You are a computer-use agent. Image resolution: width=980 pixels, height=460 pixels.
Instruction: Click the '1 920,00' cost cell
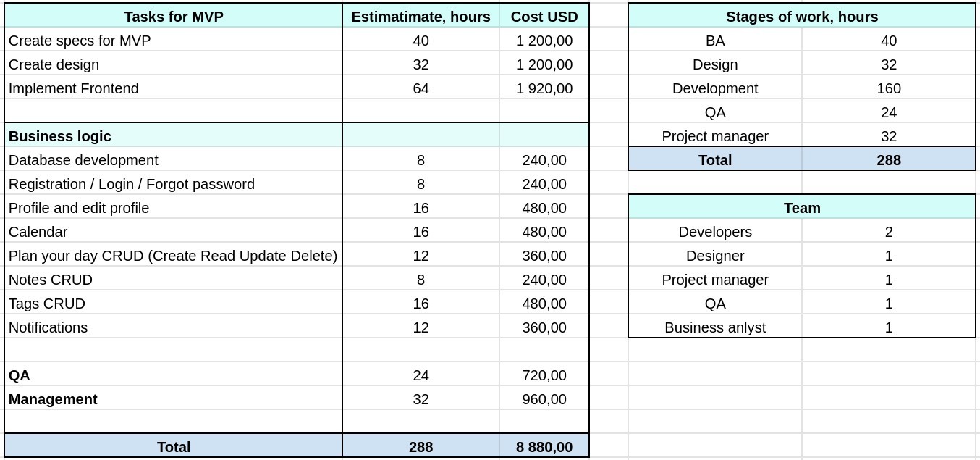tap(544, 88)
